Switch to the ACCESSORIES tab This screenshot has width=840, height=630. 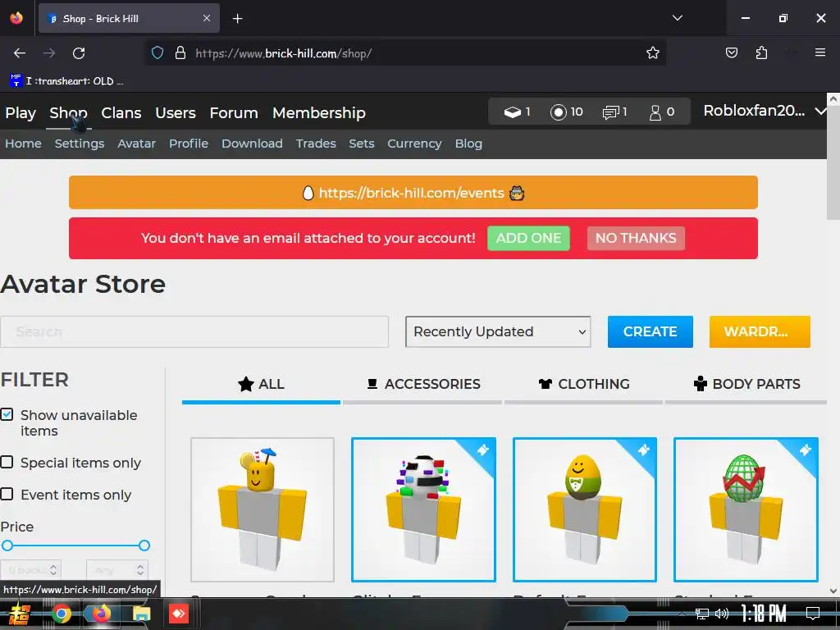click(422, 384)
